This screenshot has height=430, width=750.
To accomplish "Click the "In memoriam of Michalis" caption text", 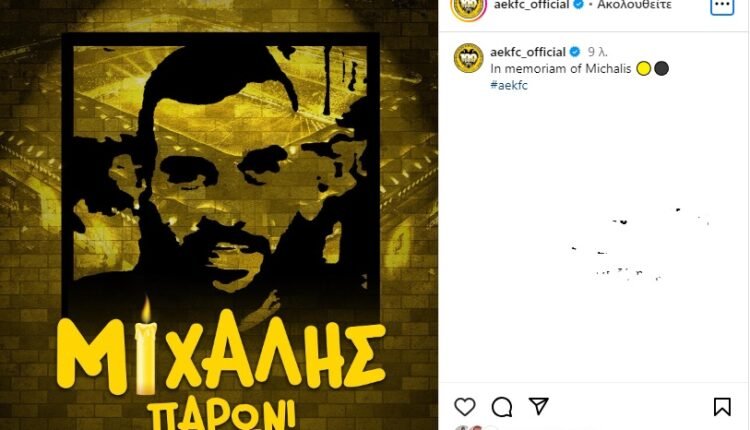I will coord(561,69).
